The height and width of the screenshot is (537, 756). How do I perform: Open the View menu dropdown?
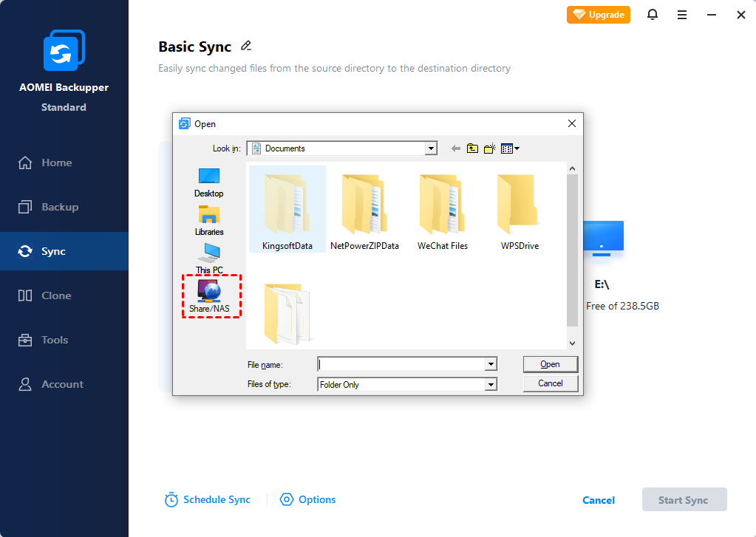point(510,148)
